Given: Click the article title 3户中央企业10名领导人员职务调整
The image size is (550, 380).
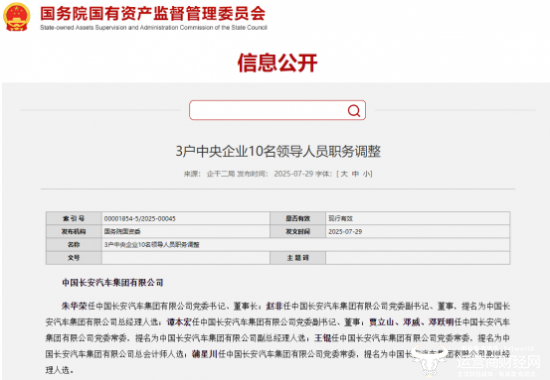Looking at the screenshot, I should click(x=278, y=151).
